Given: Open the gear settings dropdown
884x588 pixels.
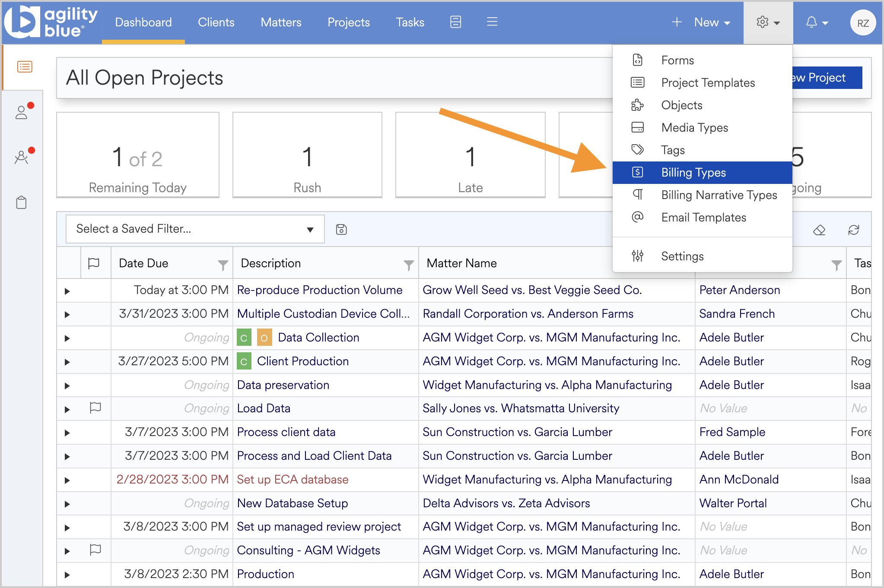Looking at the screenshot, I should 768,22.
